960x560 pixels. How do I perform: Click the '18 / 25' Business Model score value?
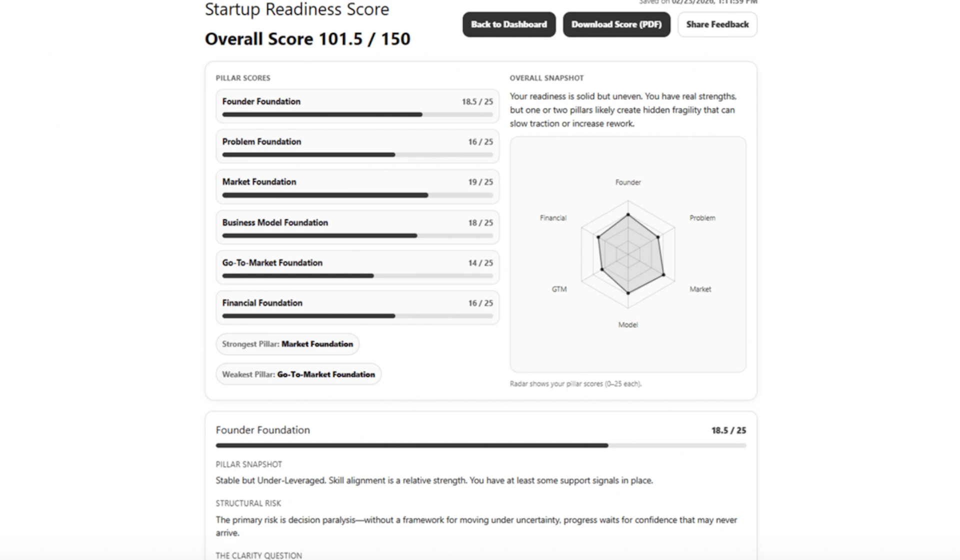480,223
